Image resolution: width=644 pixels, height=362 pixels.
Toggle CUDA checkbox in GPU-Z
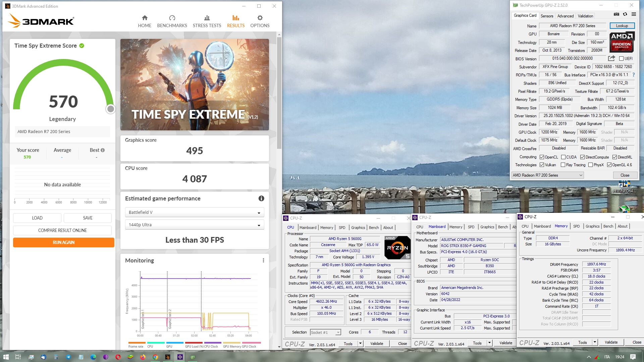click(563, 157)
